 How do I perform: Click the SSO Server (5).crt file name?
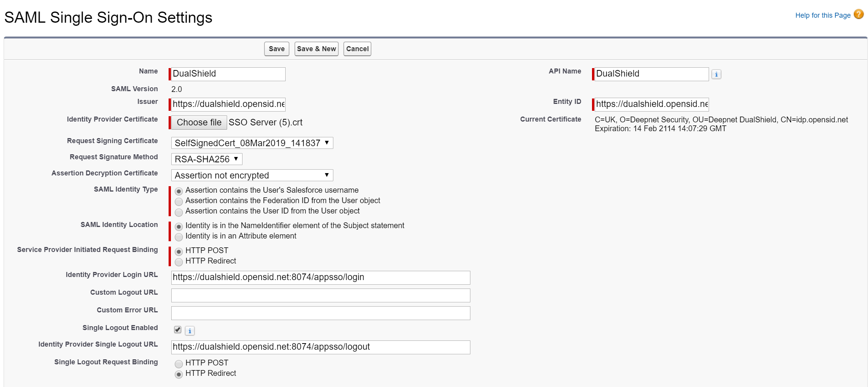[266, 122]
